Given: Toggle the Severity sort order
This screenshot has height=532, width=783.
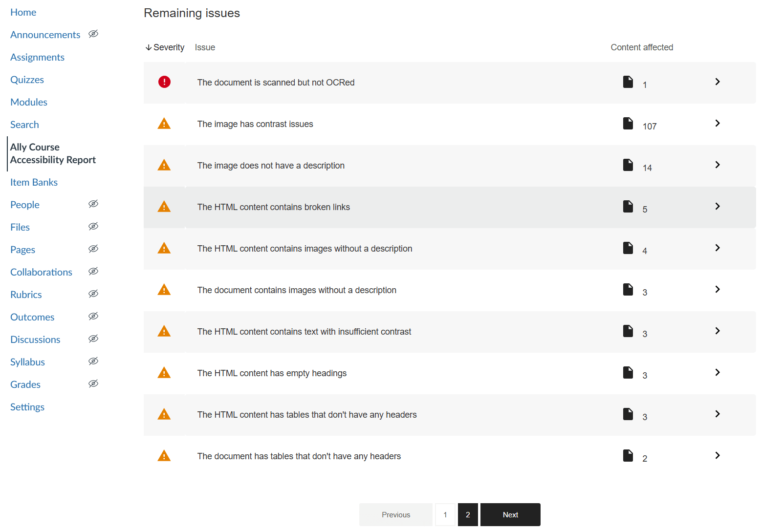Looking at the screenshot, I should (x=165, y=47).
